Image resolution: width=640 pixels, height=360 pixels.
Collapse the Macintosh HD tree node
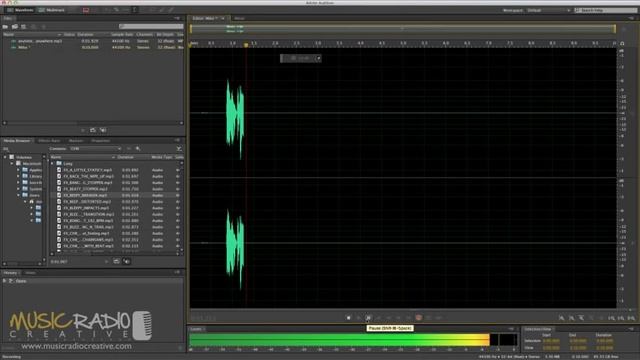[x=11, y=164]
